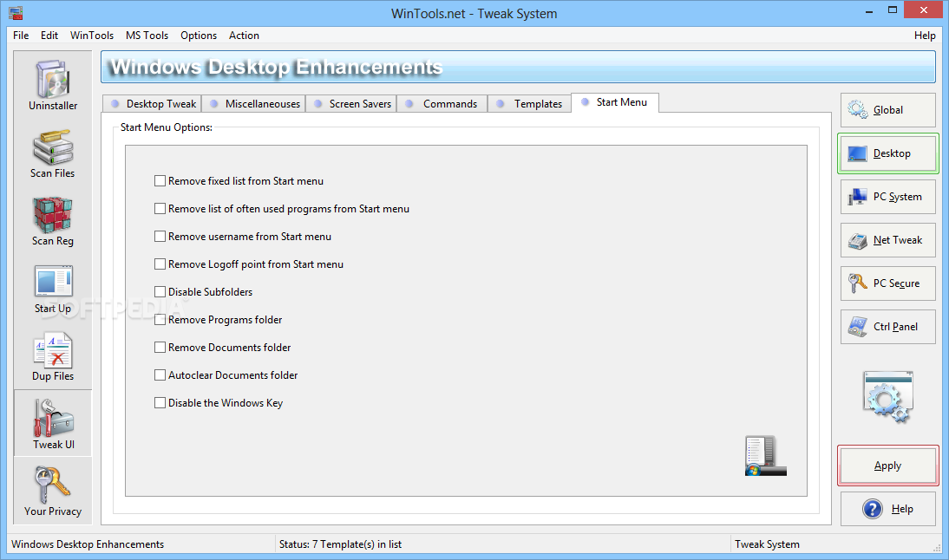Launch the Scan Files tool
This screenshot has width=949, height=560.
click(x=53, y=153)
